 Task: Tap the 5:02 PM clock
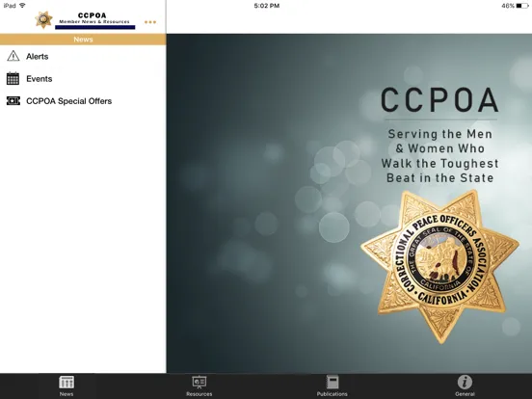[x=267, y=6]
